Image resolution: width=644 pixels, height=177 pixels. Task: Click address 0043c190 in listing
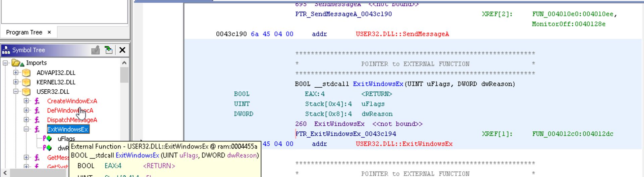point(231,34)
